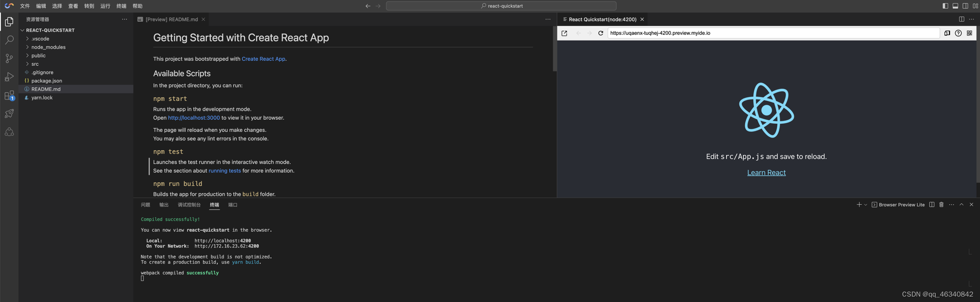Go back using title bar arrow

(x=368, y=6)
